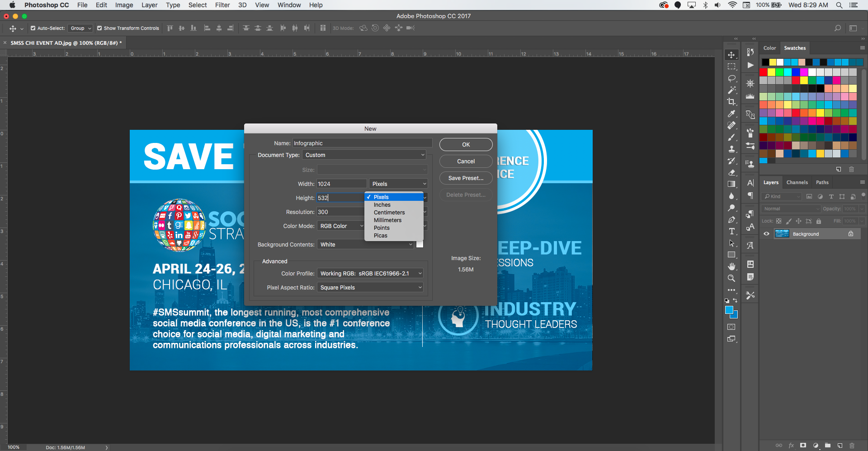The height and width of the screenshot is (451, 868).
Task: Click the search icon in options bar
Action: pyautogui.click(x=837, y=28)
